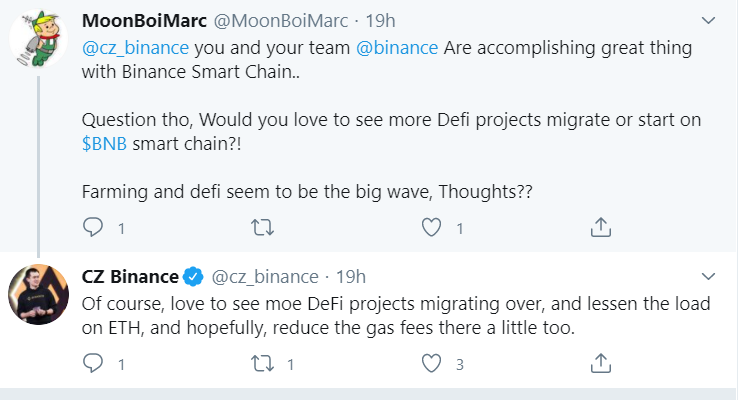
Task: Open MoonBoiMarc's profile picture
Action: tap(39, 44)
